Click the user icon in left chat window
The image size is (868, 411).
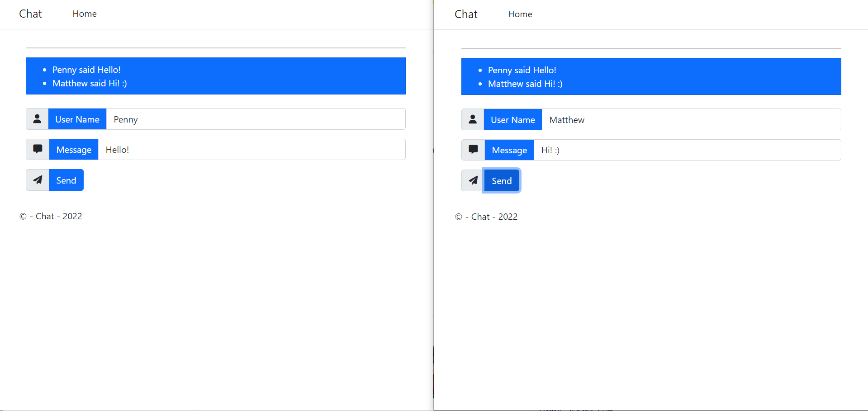pyautogui.click(x=37, y=119)
